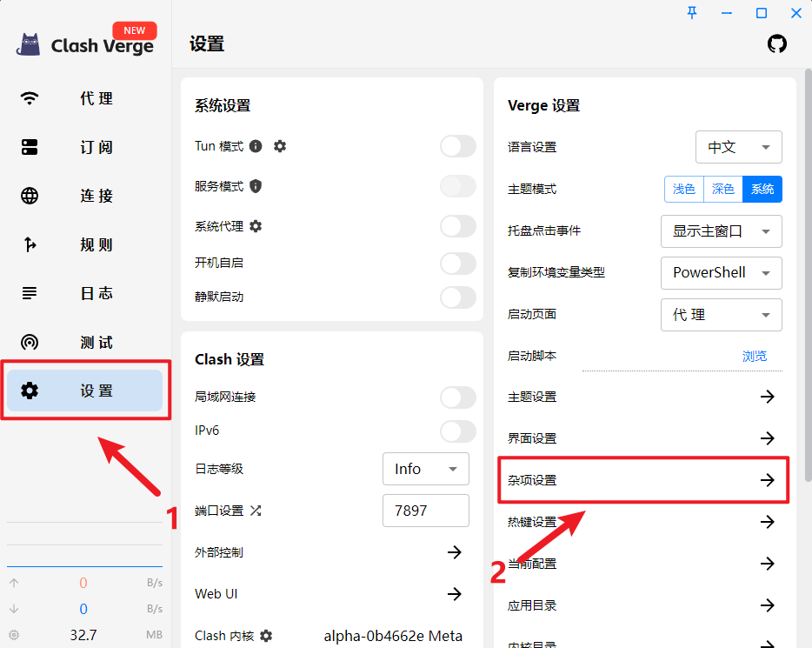Open 系统代理 gear settings
Image resolution: width=812 pixels, height=648 pixels.
click(x=256, y=226)
